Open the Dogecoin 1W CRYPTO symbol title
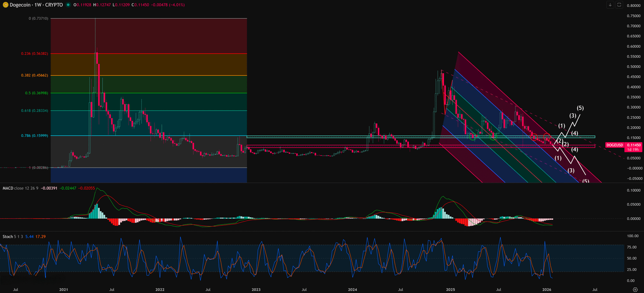 [36, 5]
